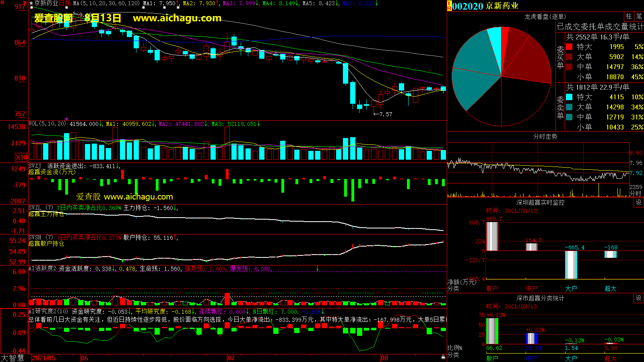Click the star icon before 京新药业 chart title
This screenshot has height=362, width=644.
[x=31, y=3]
